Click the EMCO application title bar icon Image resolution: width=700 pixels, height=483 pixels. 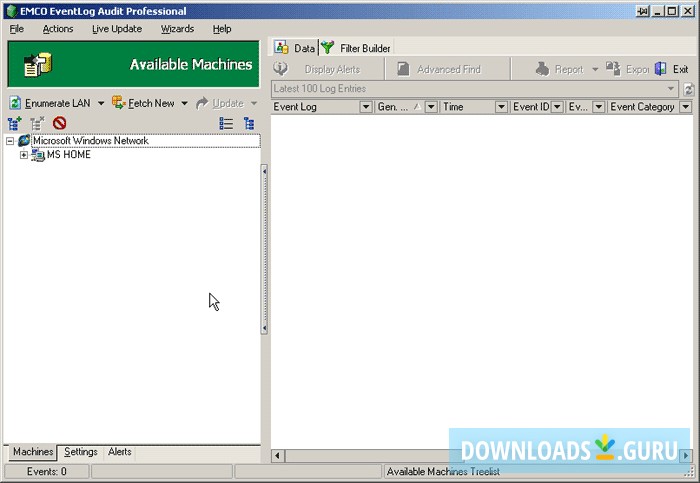click(12, 11)
